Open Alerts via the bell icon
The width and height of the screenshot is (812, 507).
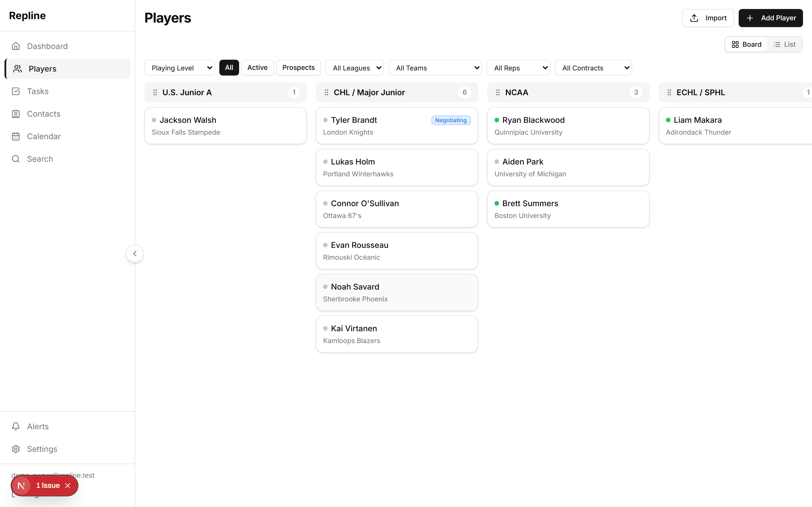(x=16, y=426)
